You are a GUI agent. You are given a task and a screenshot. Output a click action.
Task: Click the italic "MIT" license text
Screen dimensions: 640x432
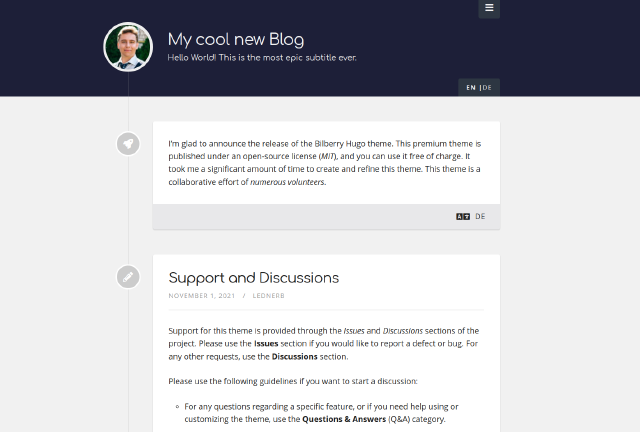(x=328, y=157)
